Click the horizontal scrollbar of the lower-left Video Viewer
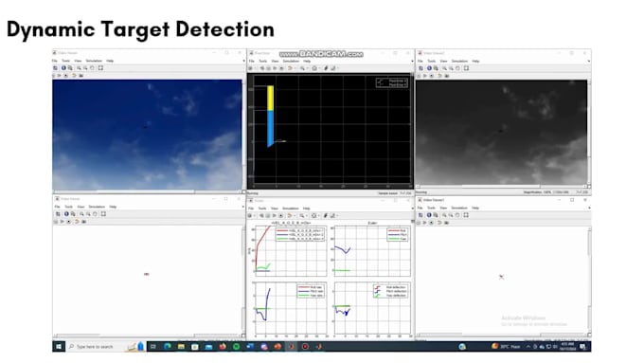The image size is (644, 363). [147, 336]
